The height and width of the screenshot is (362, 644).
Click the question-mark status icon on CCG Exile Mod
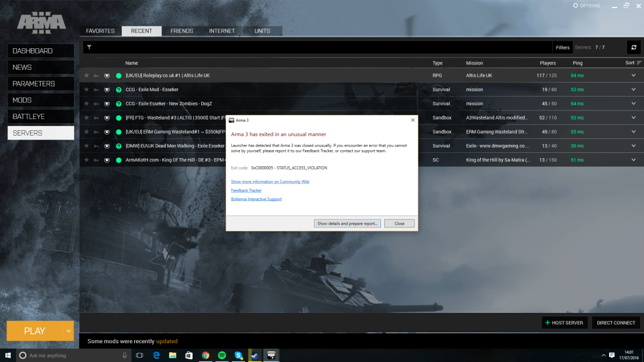[119, 90]
